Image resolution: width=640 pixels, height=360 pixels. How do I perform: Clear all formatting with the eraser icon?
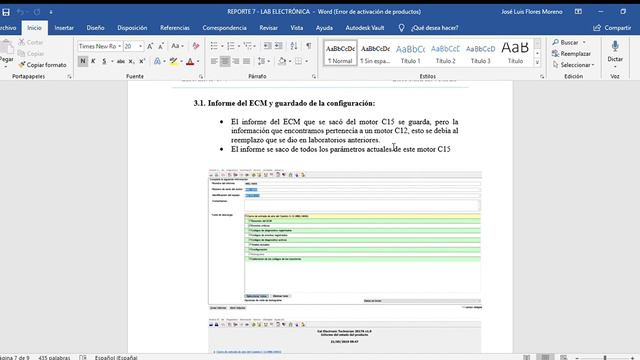tap(196, 46)
